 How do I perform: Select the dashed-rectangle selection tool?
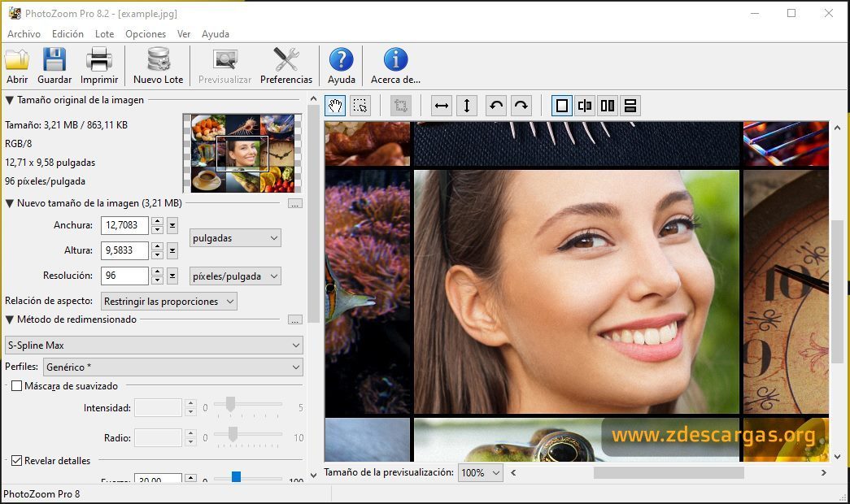click(x=360, y=105)
